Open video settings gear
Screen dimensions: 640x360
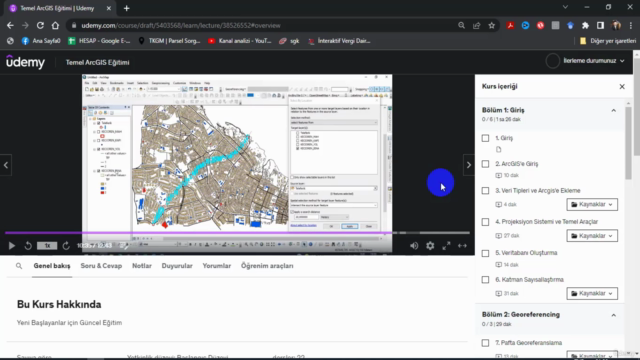(x=430, y=246)
